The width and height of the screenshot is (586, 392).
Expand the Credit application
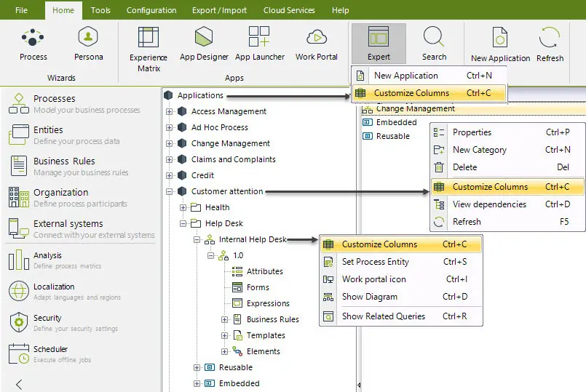[170, 175]
